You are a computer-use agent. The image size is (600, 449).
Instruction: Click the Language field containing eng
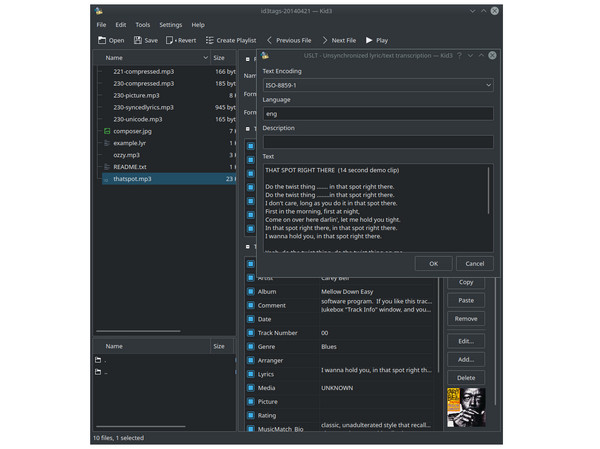point(378,114)
